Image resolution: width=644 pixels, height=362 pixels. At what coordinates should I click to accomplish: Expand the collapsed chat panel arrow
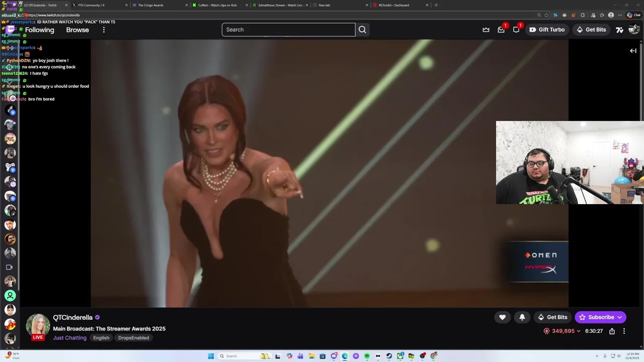[x=633, y=51]
